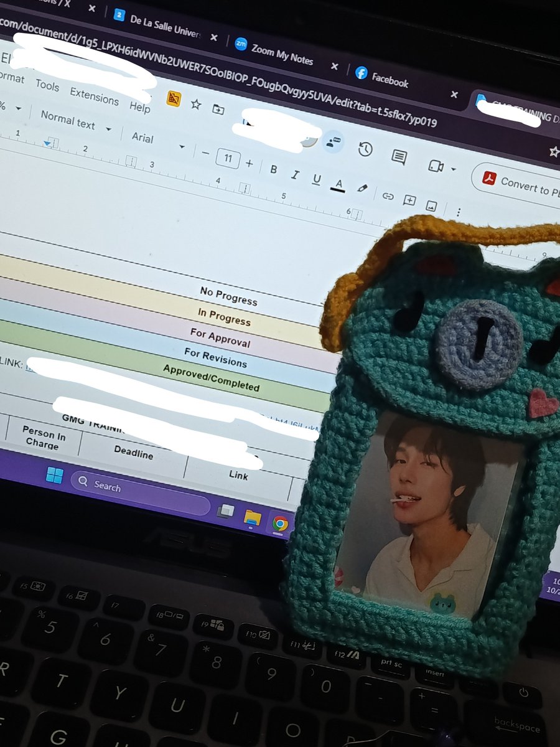Screen dimensions: 560x747
Task: Toggle italic formatting
Action: 295,174
